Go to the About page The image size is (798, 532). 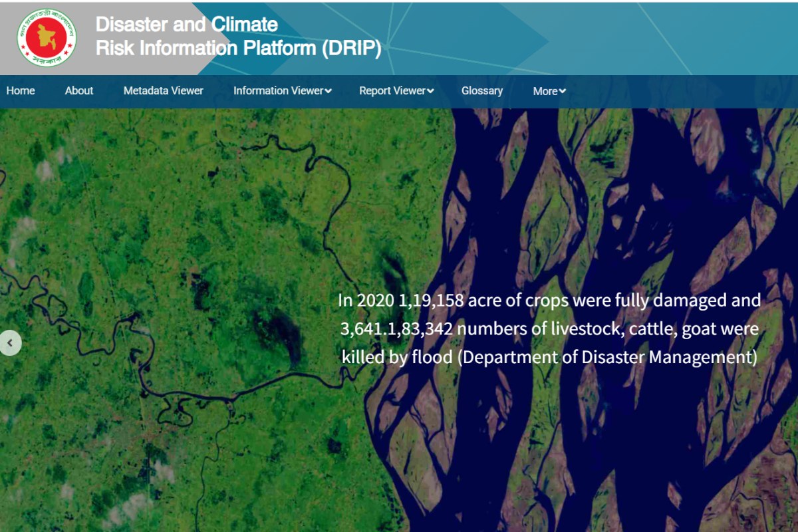(79, 90)
